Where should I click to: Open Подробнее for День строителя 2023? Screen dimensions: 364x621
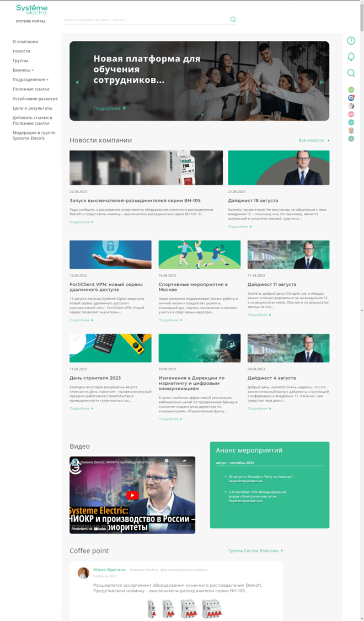(82, 408)
